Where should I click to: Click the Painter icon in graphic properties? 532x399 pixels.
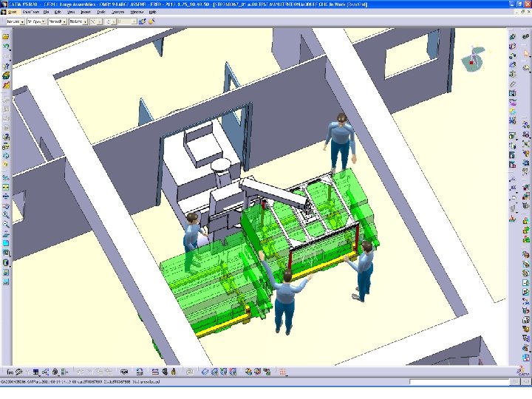[x=142, y=21]
